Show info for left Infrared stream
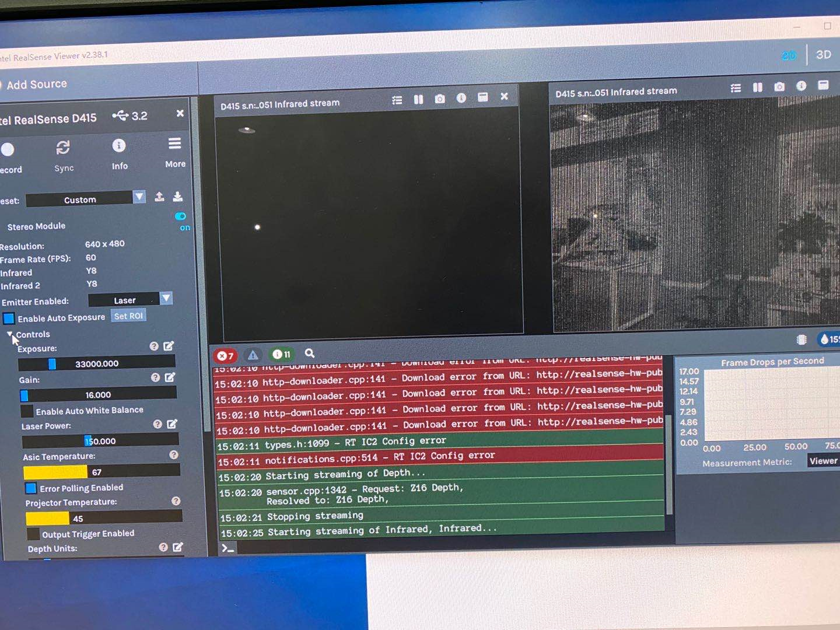Image resolution: width=840 pixels, height=630 pixels. coord(461,98)
